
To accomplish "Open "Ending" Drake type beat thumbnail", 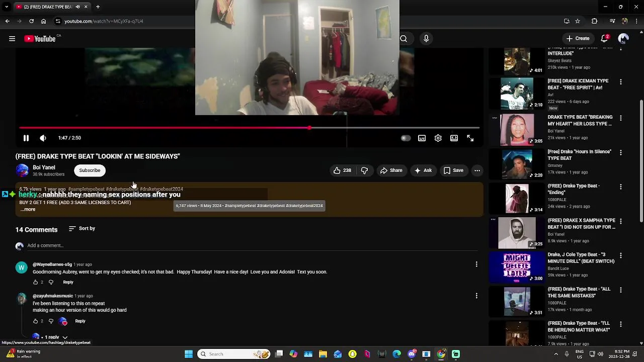I will pyautogui.click(x=517, y=198).
